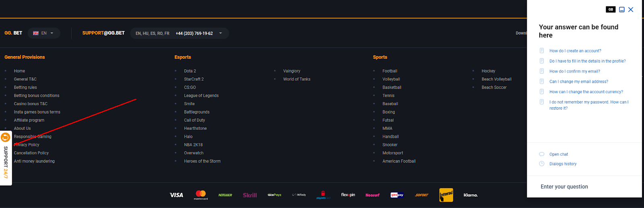Click the Mastercard payment logo

pos(201,195)
